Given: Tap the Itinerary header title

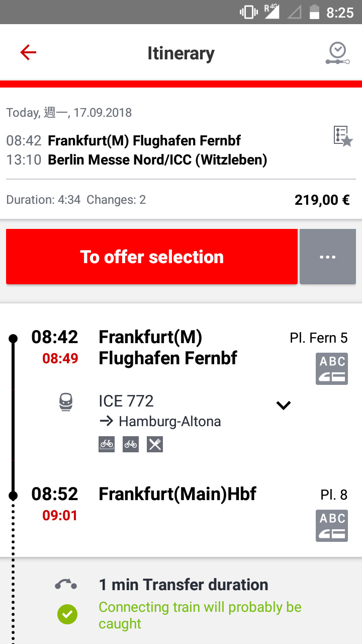Looking at the screenshot, I should [180, 53].
